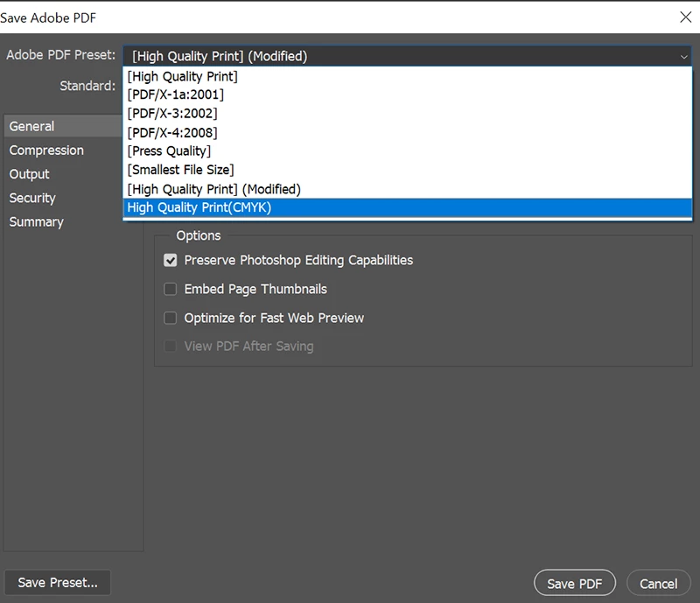Click the Save PDF button
The width and height of the screenshot is (700, 603).
point(575,584)
